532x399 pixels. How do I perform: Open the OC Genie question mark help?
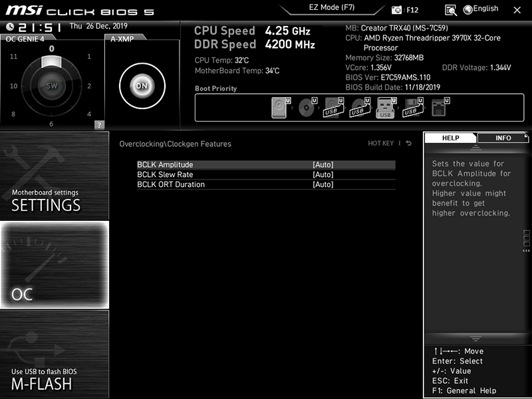click(x=99, y=125)
